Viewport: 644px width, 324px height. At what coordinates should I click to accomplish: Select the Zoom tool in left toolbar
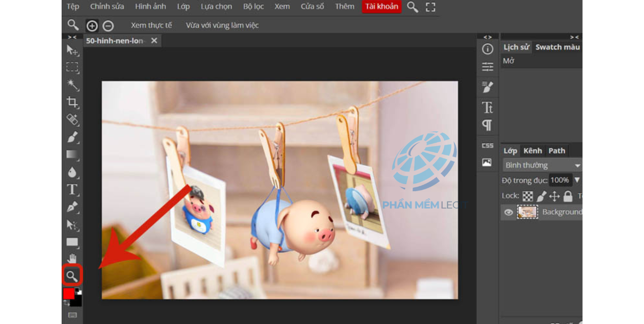[72, 276]
